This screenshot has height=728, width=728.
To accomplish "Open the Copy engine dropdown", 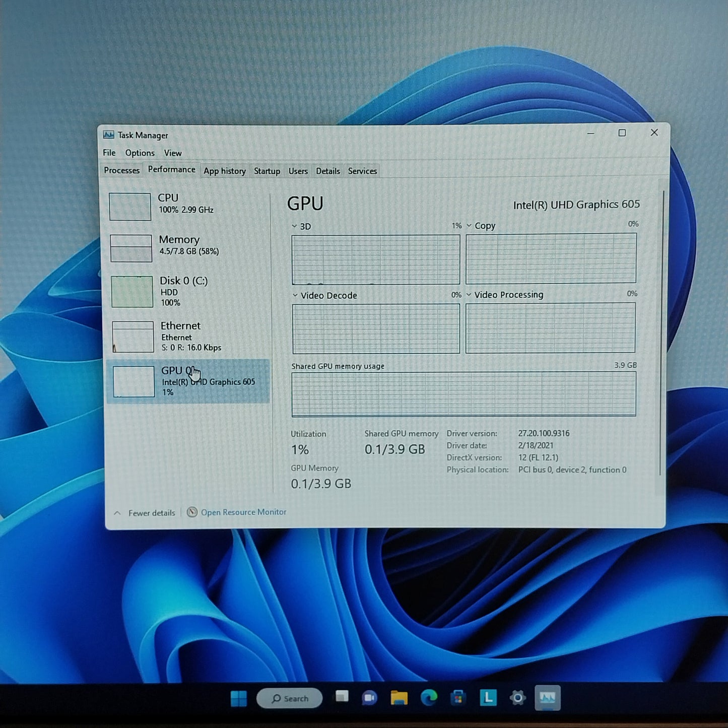I will coord(481,226).
